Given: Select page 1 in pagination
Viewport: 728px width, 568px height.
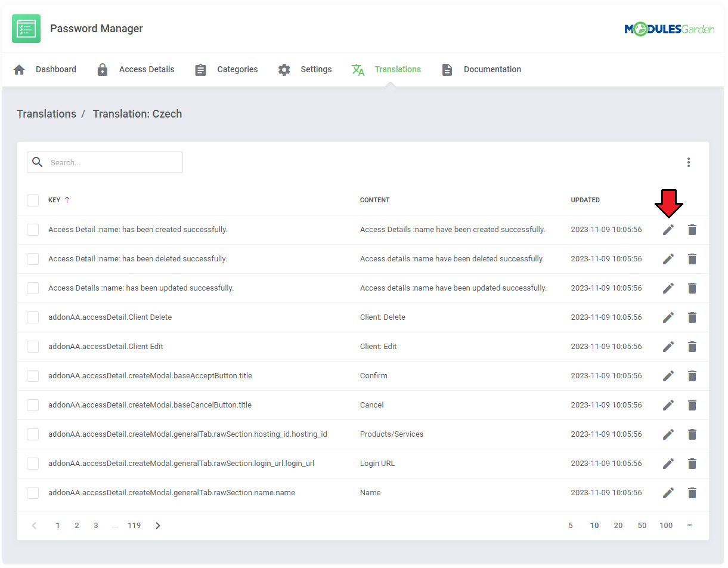Looking at the screenshot, I should (58, 526).
